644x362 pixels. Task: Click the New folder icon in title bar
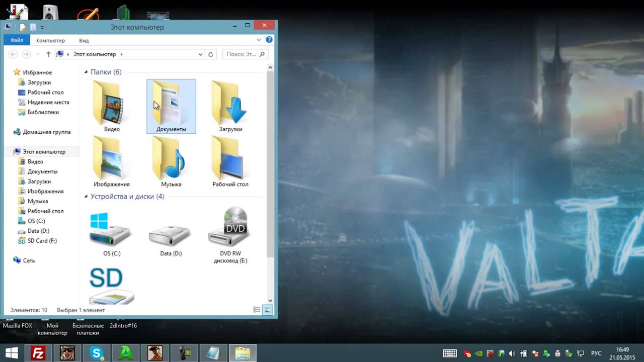click(x=33, y=27)
